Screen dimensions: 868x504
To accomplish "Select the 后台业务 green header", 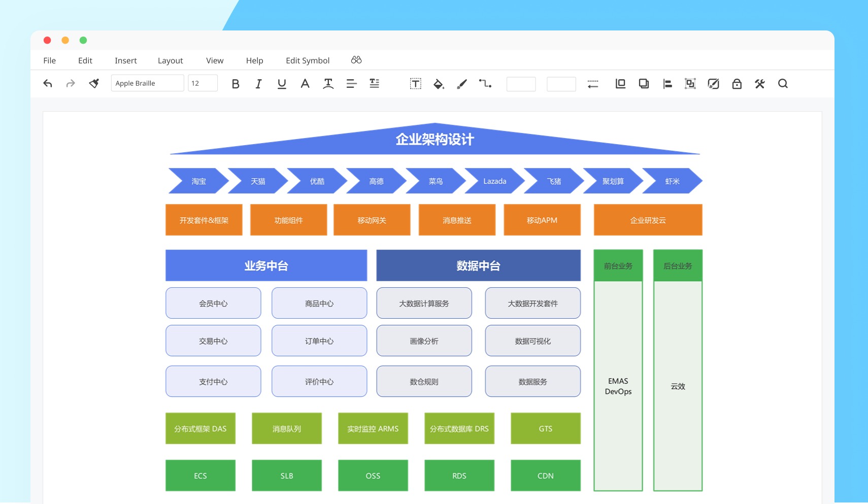I will (678, 265).
